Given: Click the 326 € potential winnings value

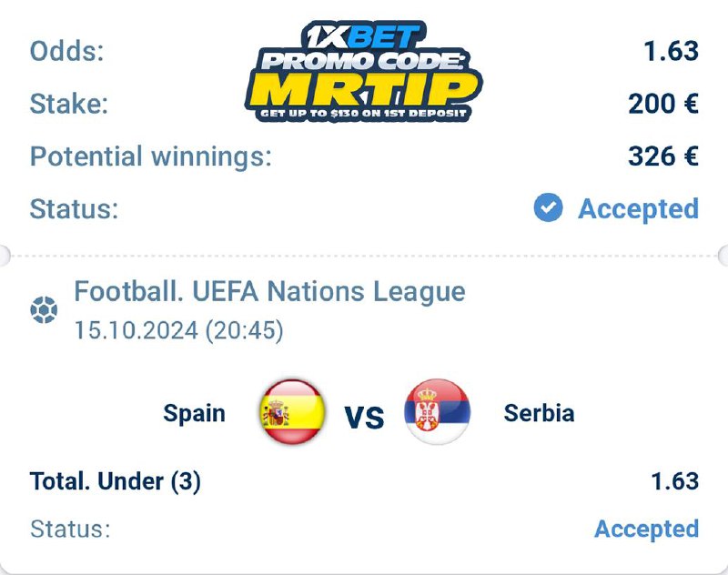Looking at the screenshot, I should pos(662,156).
